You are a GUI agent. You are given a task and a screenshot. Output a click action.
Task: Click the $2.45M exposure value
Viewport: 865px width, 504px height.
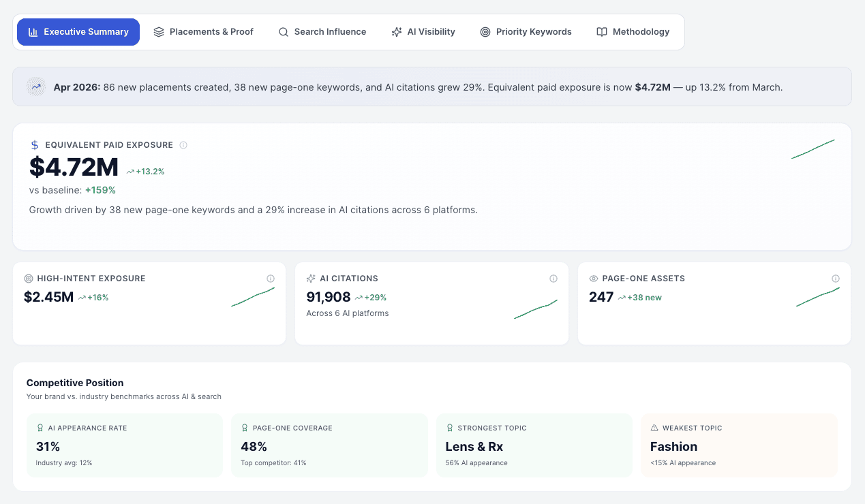(48, 297)
